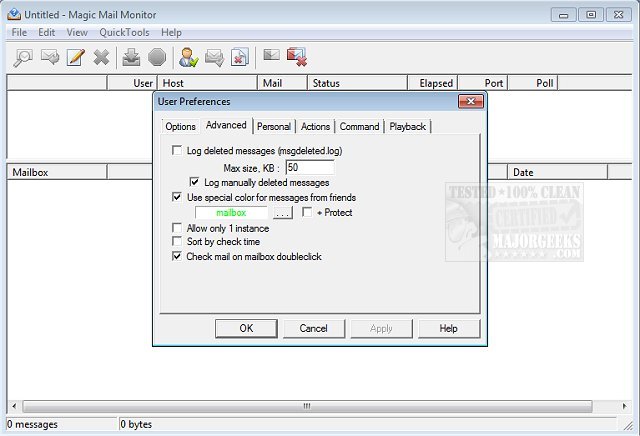Click the scrollbar right arrow
Viewport: 640px width, 436px height.
pos(624,406)
